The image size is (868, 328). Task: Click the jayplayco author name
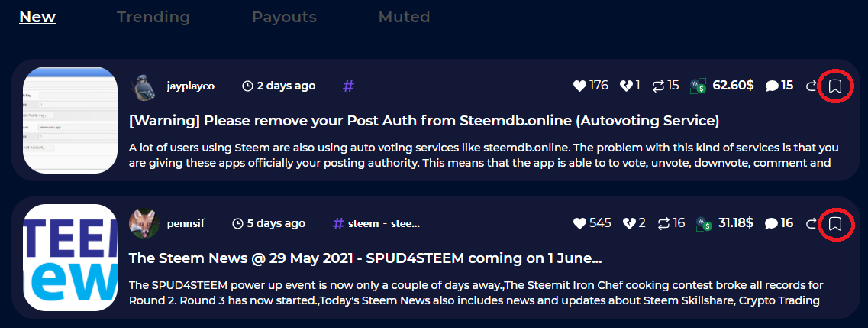190,86
